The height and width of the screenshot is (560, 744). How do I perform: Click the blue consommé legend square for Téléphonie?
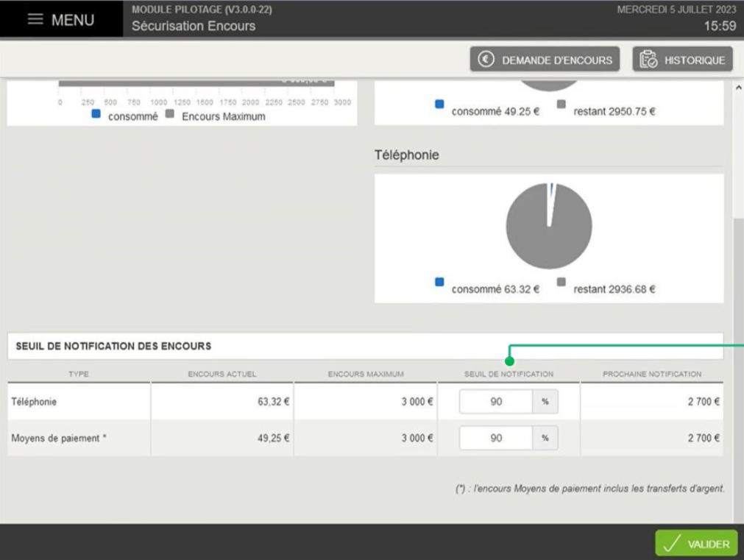(x=439, y=283)
